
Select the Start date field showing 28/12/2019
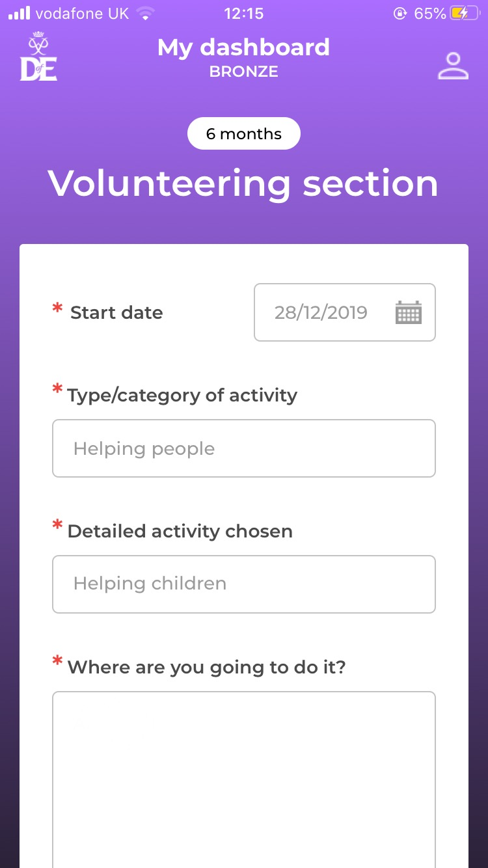(x=321, y=312)
